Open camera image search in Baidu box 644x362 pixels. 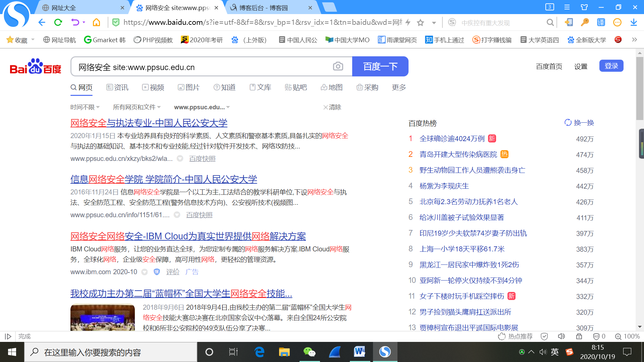click(338, 66)
